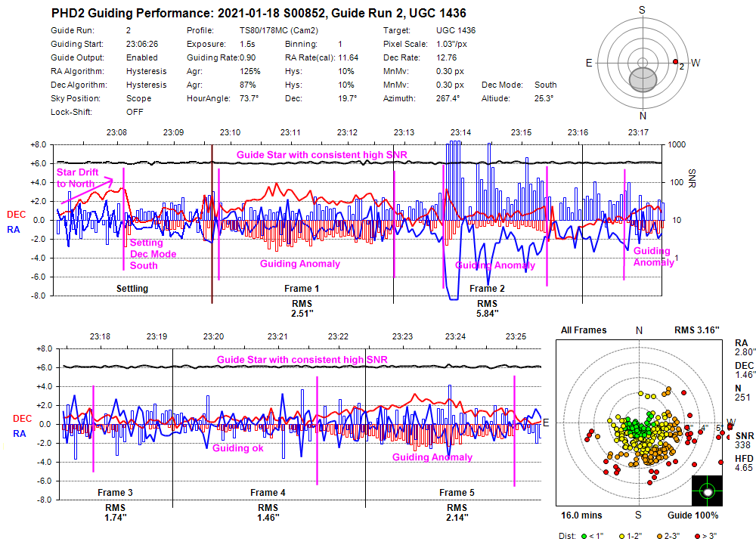Click the Exposure value '1.5s'
This screenshot has height=551, width=756.
click(x=247, y=44)
